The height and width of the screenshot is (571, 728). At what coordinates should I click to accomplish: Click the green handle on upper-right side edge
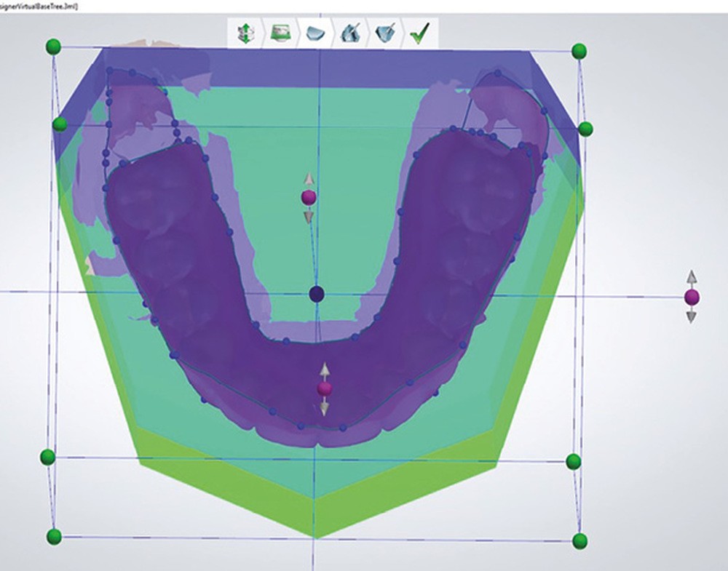[585, 129]
